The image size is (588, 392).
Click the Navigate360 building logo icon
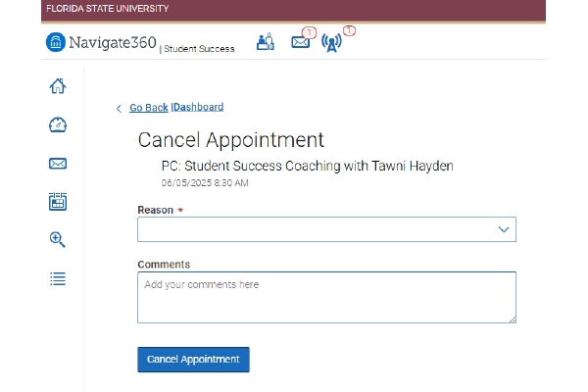(57, 43)
